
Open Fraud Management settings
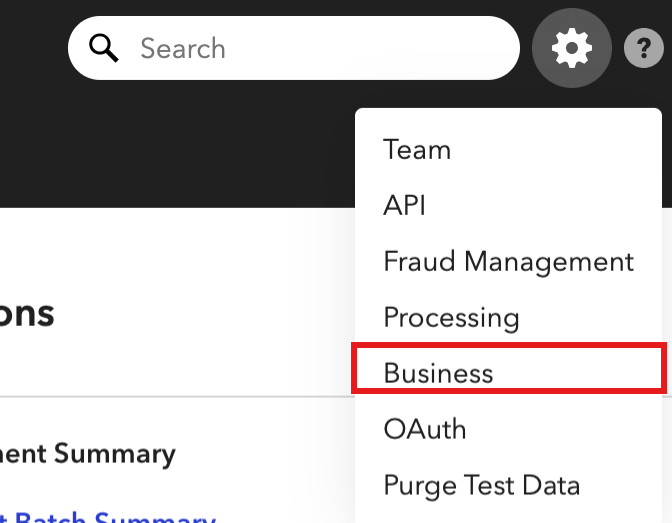click(509, 261)
